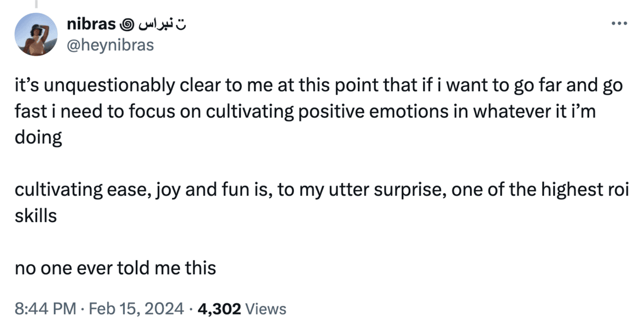Click the line no one ever told me this
644x330 pixels.
point(115,268)
